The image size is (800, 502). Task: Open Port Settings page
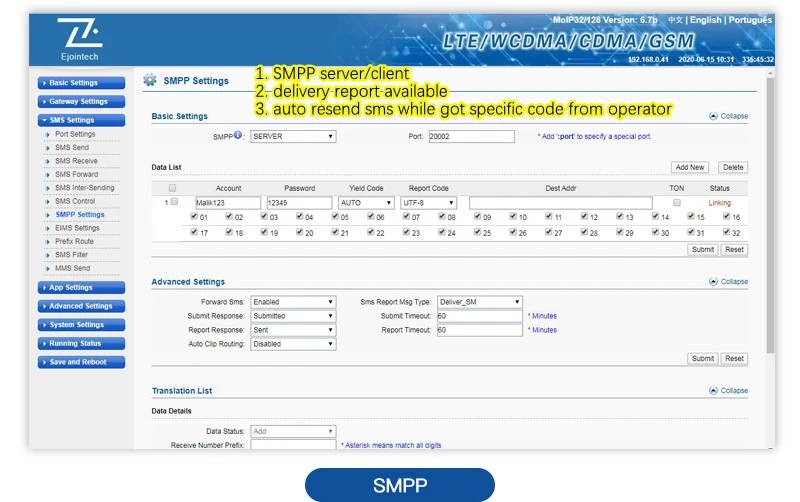tap(75, 134)
